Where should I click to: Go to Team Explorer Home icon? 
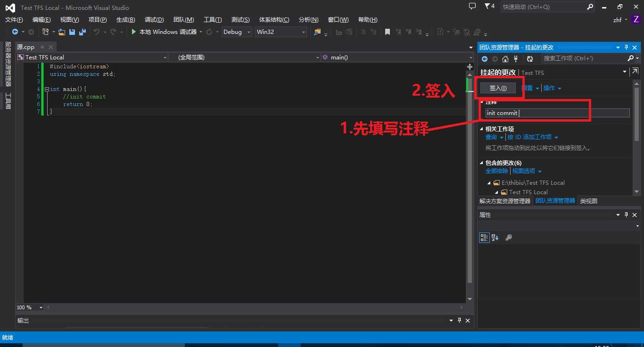[x=505, y=59]
